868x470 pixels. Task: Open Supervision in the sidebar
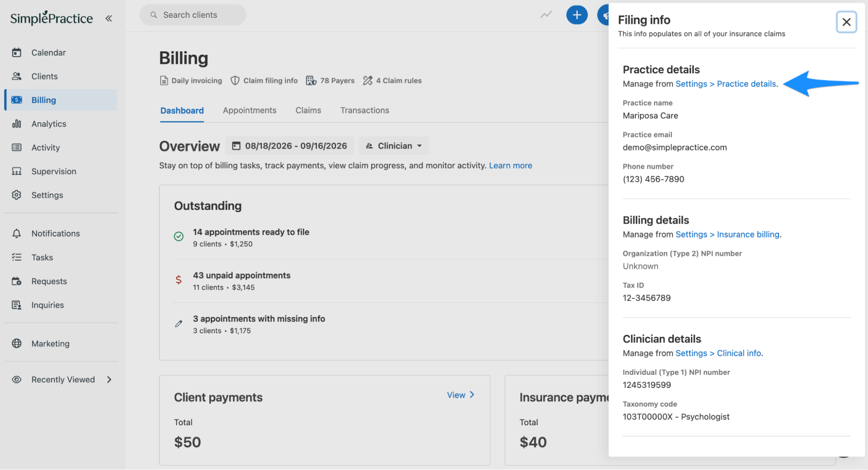61,172
